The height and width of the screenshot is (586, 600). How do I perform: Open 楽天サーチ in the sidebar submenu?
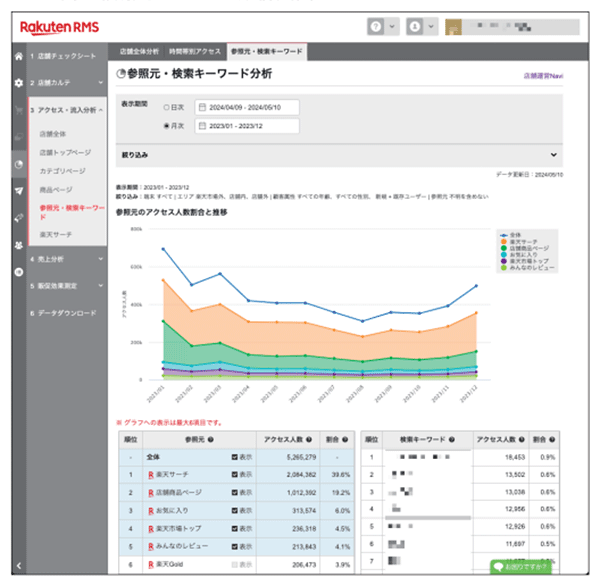pyautogui.click(x=56, y=234)
